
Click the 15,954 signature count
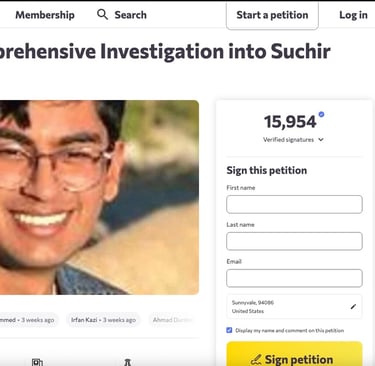[x=290, y=122]
